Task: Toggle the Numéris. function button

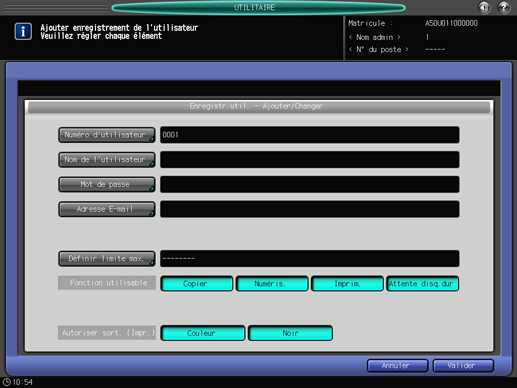Action: coord(272,284)
